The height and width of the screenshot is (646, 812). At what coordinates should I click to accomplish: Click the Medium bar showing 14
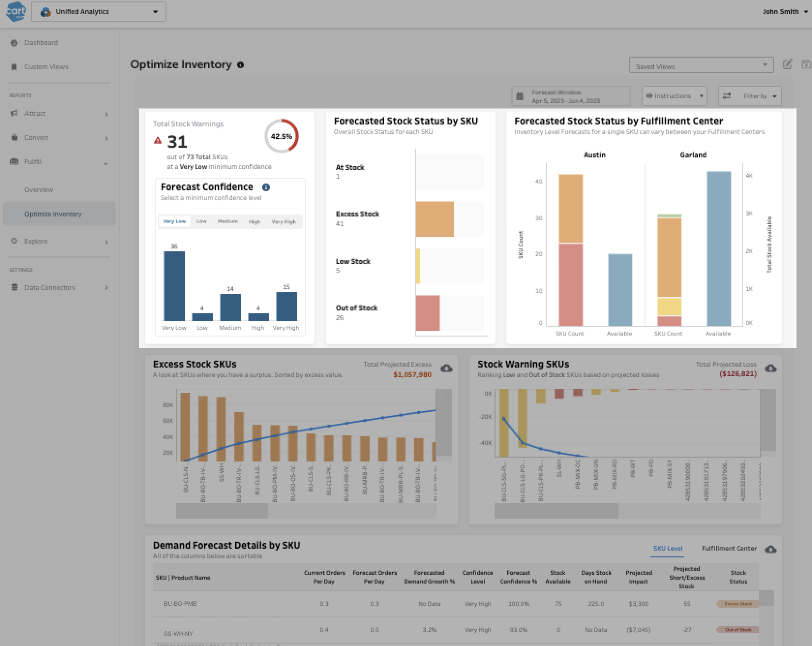tap(230, 307)
